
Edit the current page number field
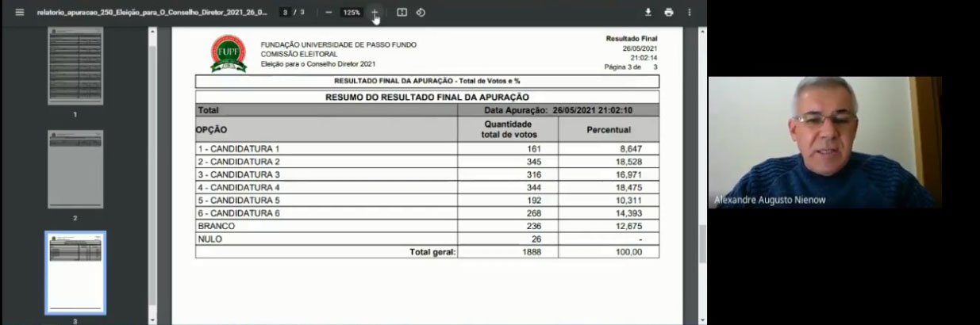[286, 13]
